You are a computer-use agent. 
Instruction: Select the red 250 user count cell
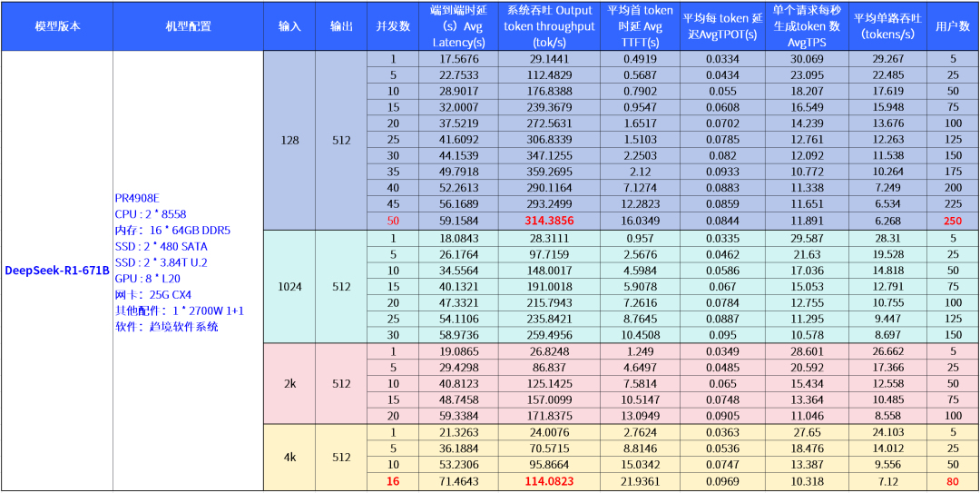point(953,221)
